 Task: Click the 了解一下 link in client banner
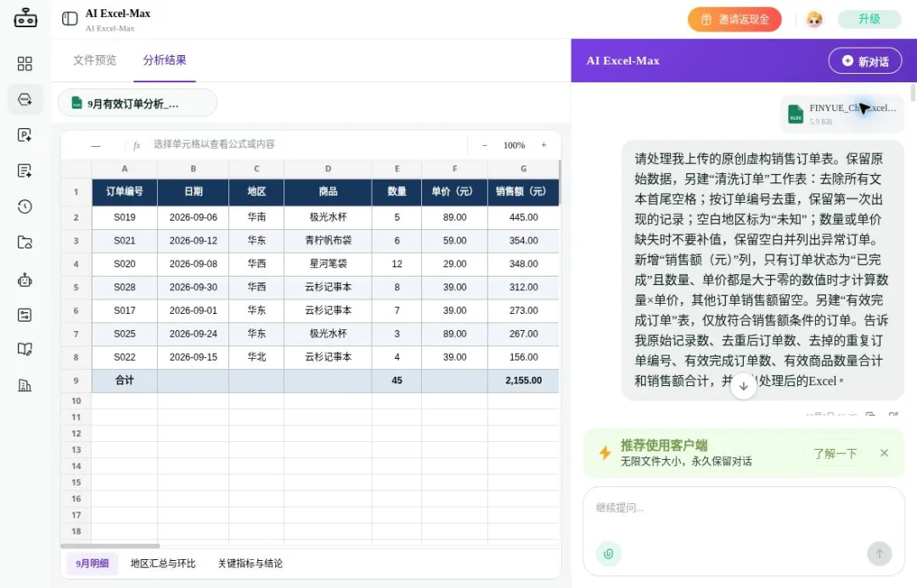[x=835, y=454]
